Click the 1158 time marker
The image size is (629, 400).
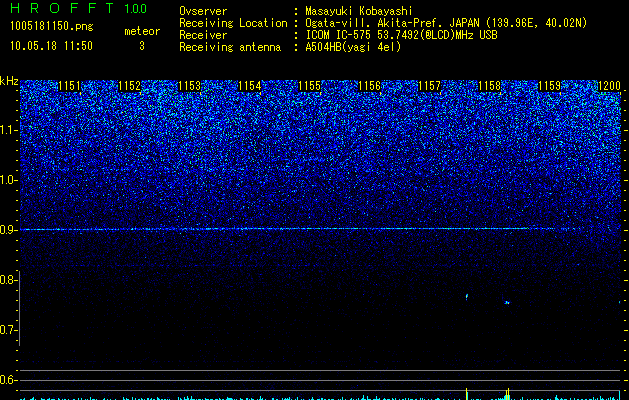tap(490, 86)
